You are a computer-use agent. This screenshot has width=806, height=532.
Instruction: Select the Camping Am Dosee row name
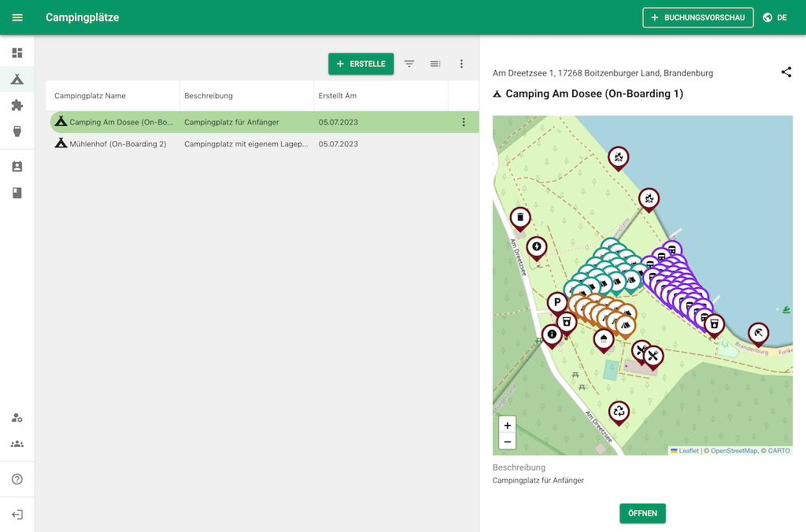coord(121,122)
